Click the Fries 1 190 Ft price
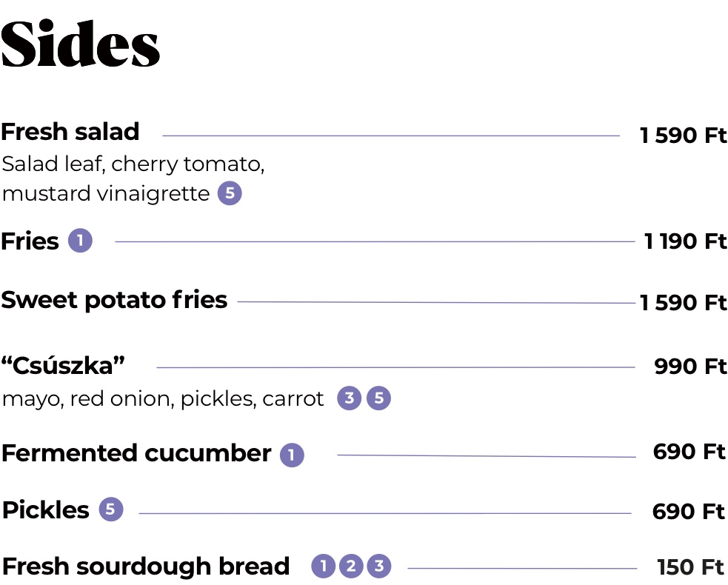 click(x=685, y=241)
